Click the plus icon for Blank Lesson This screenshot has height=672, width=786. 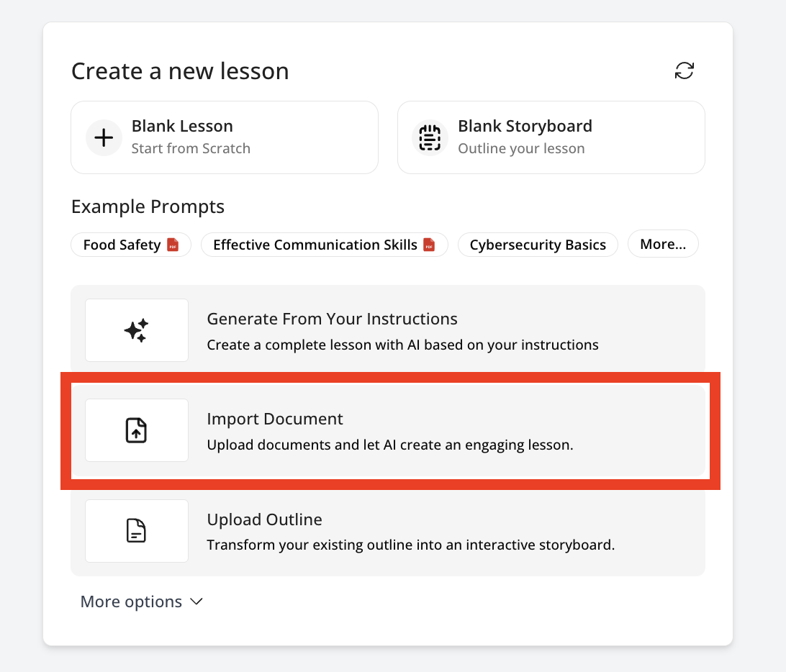tap(104, 137)
